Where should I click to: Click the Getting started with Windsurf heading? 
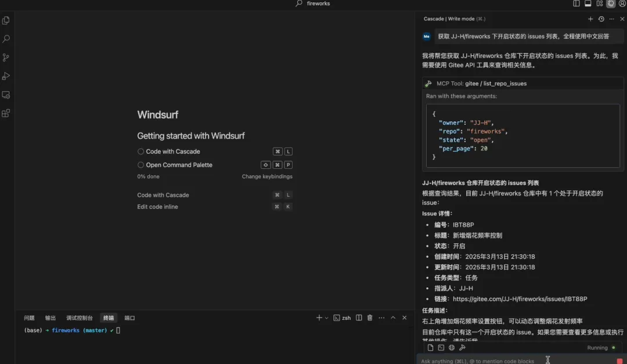coord(191,136)
